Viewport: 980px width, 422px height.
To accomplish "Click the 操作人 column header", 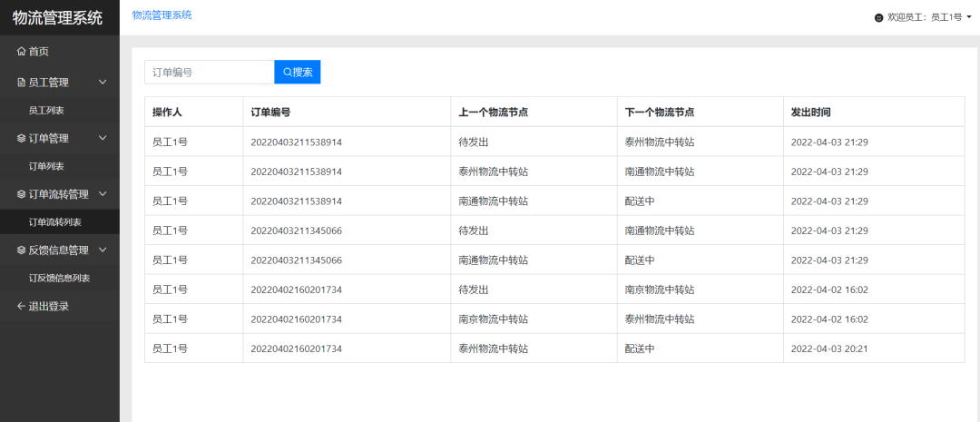I will point(167,112).
